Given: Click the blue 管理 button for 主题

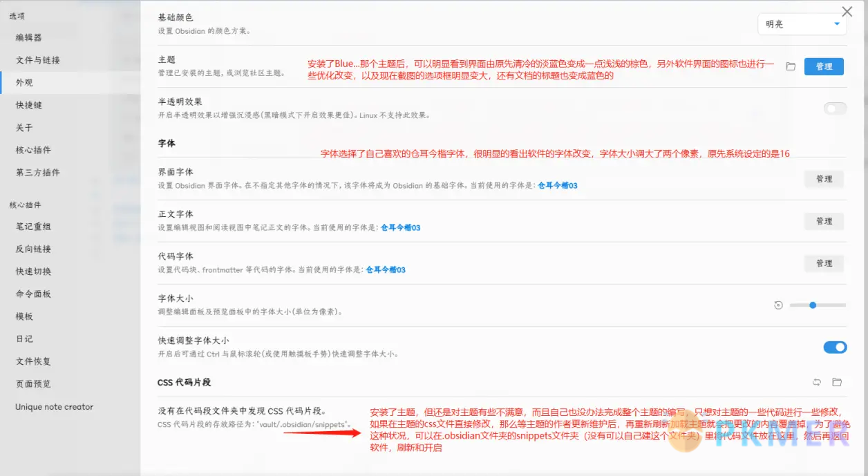Looking at the screenshot, I should [x=824, y=67].
